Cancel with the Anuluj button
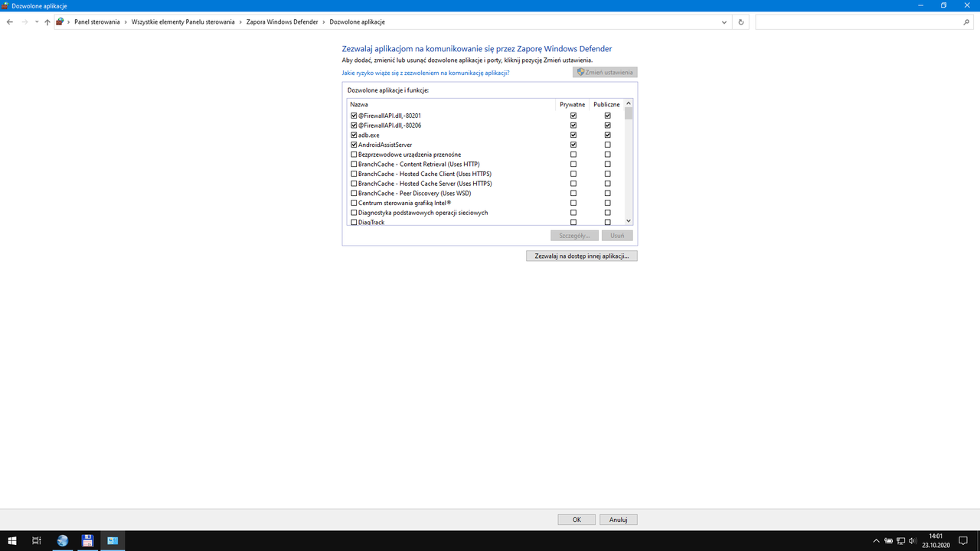 [619, 520]
